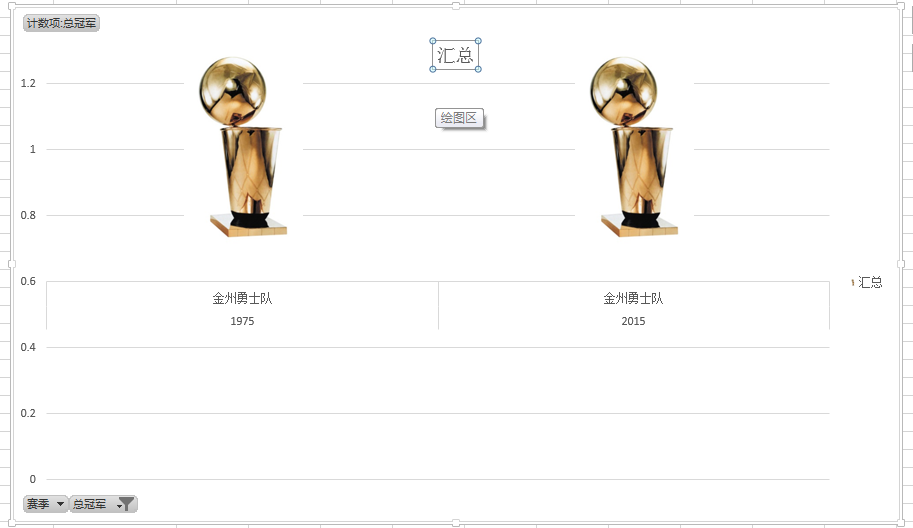Click the 金州勇士队 label above 1975
913x528 pixels.
tap(242, 299)
